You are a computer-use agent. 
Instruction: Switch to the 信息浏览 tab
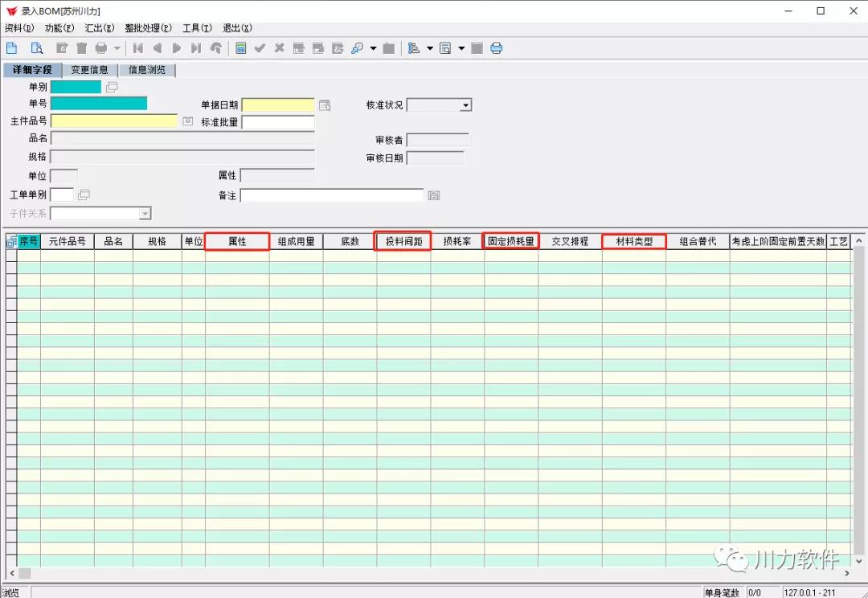pos(147,70)
